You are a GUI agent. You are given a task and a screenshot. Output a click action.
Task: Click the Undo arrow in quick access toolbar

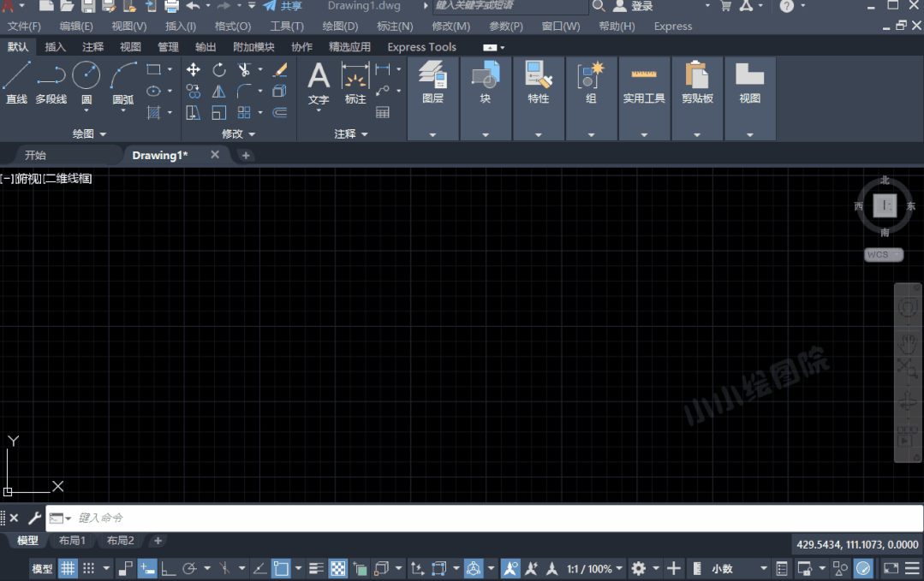(x=193, y=6)
